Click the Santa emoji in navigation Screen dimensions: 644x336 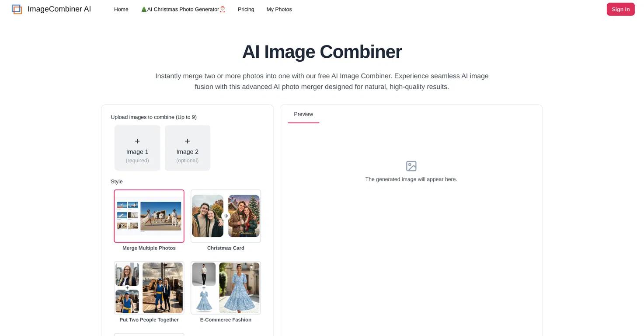click(x=223, y=9)
